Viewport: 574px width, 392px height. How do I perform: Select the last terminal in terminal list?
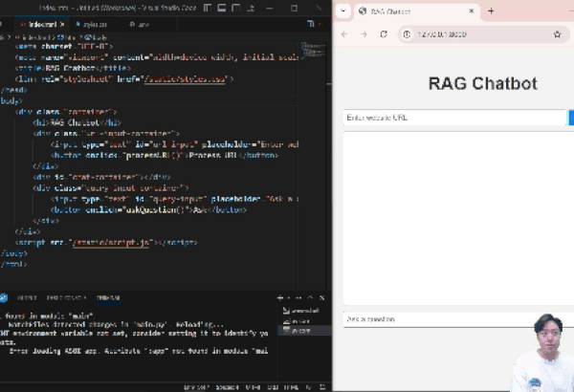301,330
